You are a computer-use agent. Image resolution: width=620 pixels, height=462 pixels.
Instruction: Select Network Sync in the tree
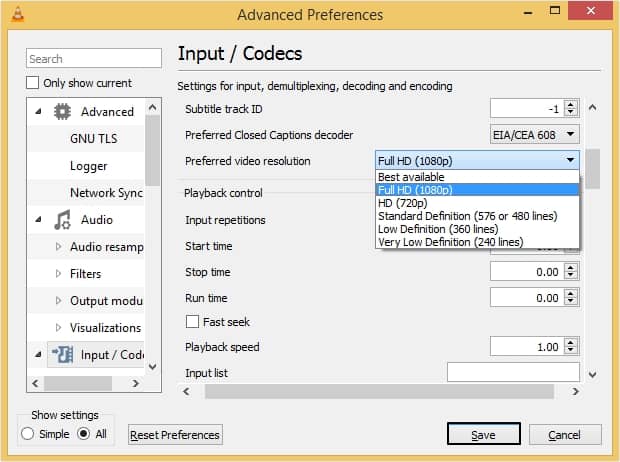coord(106,193)
